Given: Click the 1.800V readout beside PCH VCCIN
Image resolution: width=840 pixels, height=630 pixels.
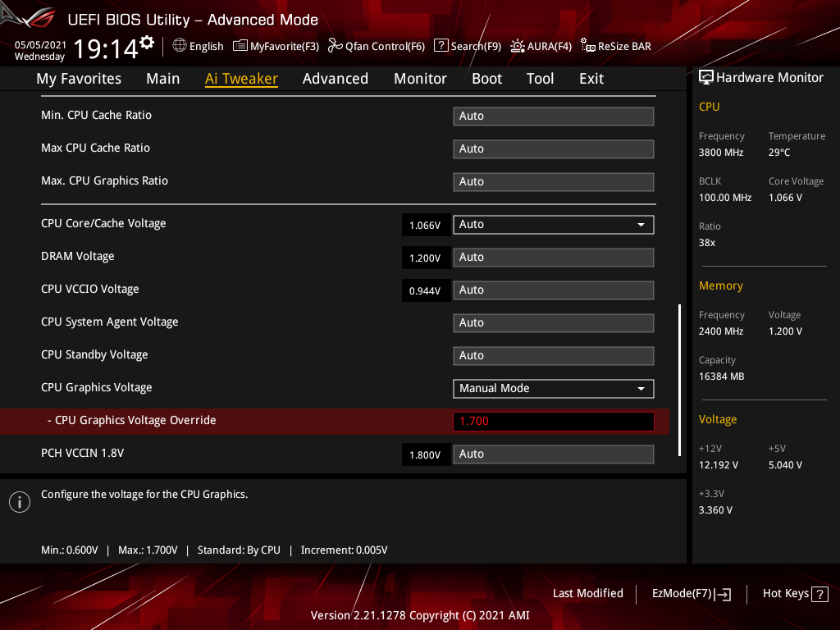Looking at the screenshot, I should (426, 454).
